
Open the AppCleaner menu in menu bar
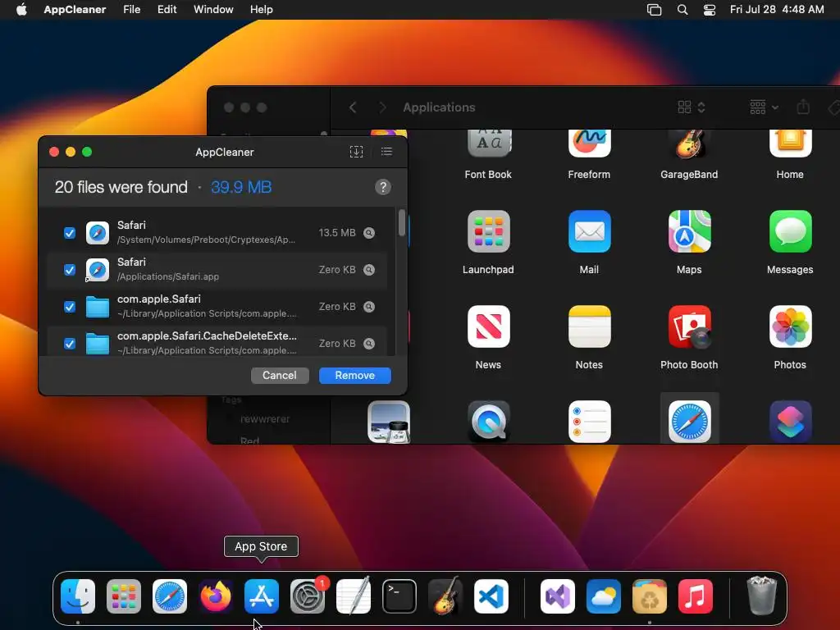(75, 9)
